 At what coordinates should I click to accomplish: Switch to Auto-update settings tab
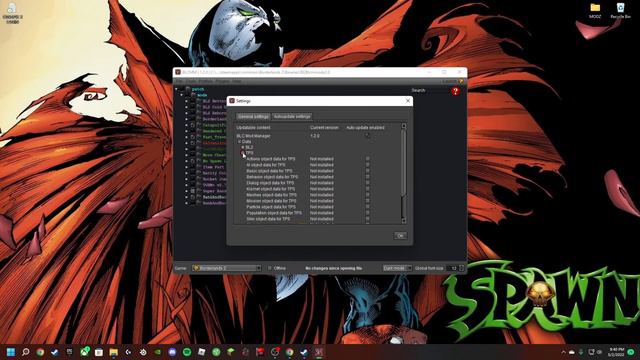pos(292,116)
